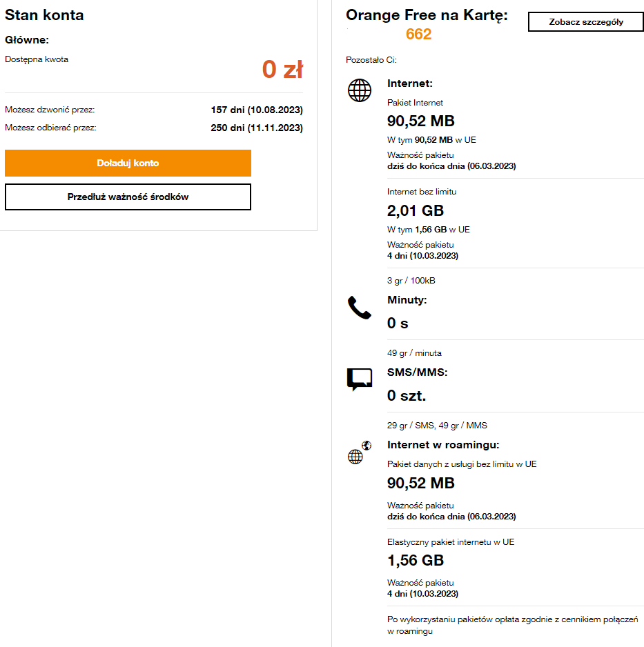Click Przedłuż ważność środków button
This screenshot has height=647, width=644.
click(128, 197)
